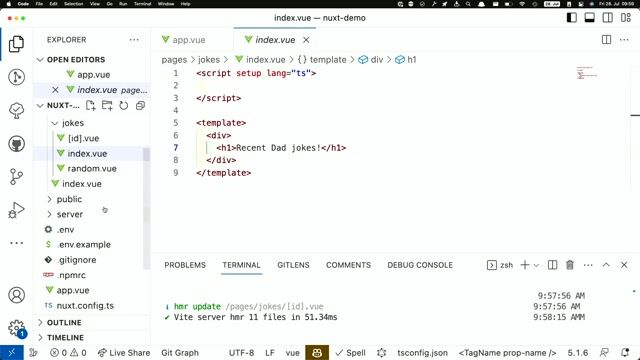Add a new terminal with plus icon
Screen dimensions: 640x360
[x=525, y=265]
